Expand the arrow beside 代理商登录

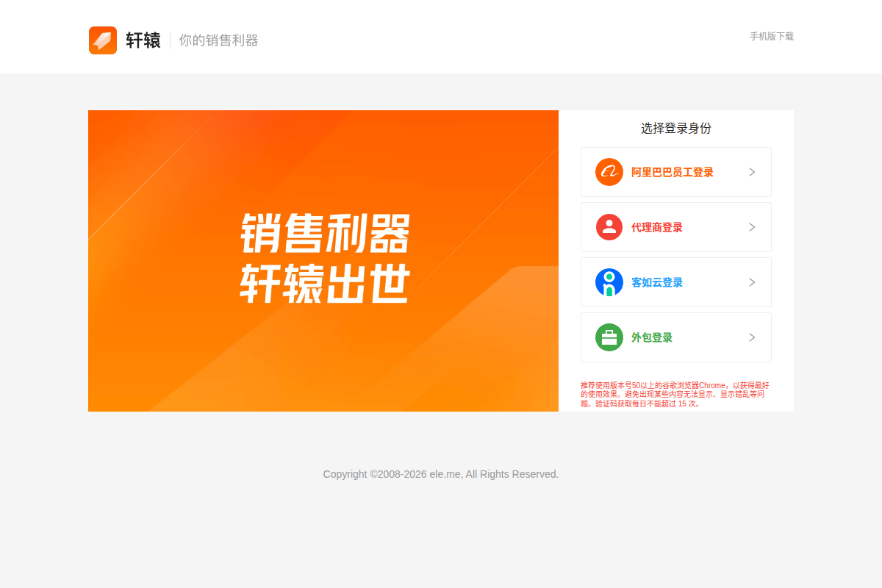(x=752, y=227)
